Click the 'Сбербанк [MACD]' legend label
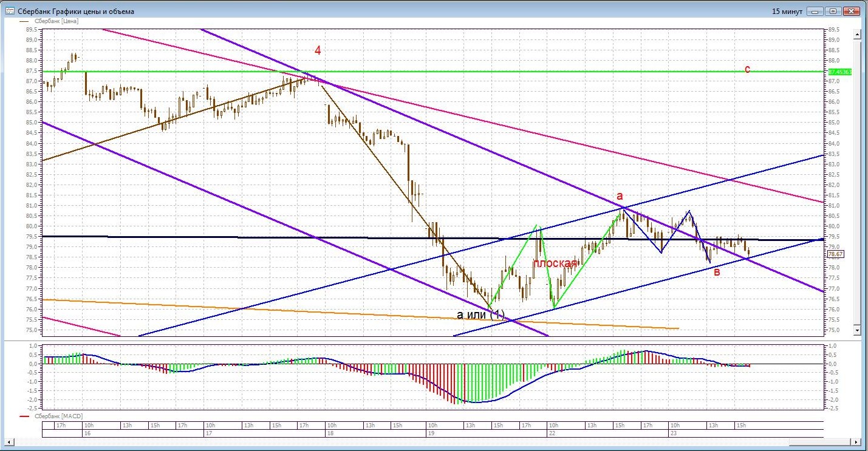The width and height of the screenshot is (868, 451). point(58,416)
